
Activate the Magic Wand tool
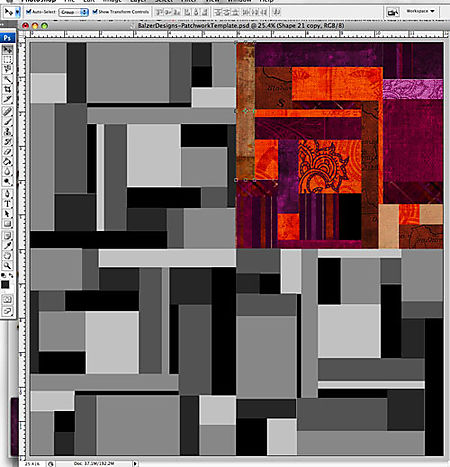7,79
